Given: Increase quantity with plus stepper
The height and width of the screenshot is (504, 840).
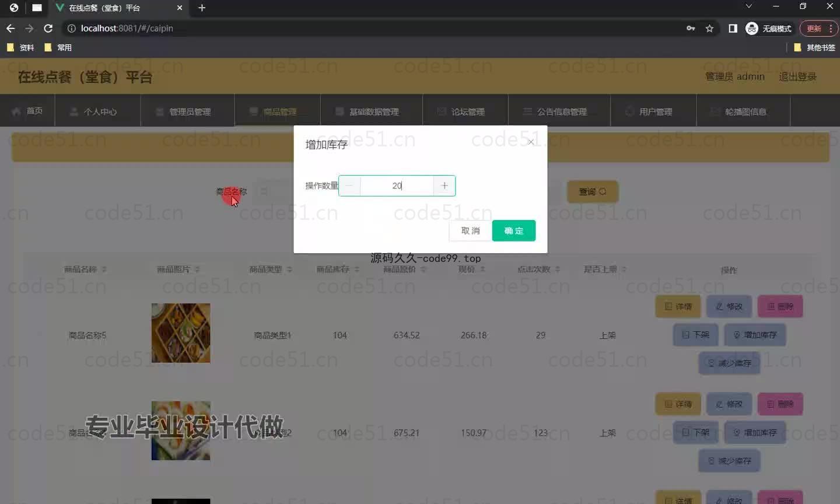Looking at the screenshot, I should point(444,185).
